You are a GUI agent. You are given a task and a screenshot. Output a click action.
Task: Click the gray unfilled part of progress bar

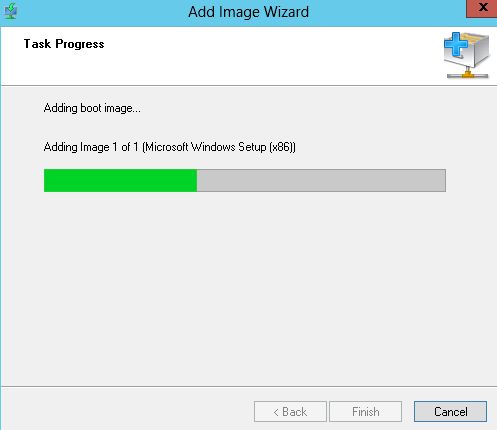pos(321,180)
